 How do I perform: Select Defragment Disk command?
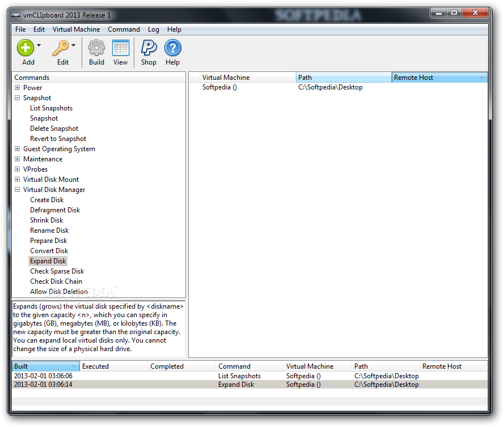point(55,210)
